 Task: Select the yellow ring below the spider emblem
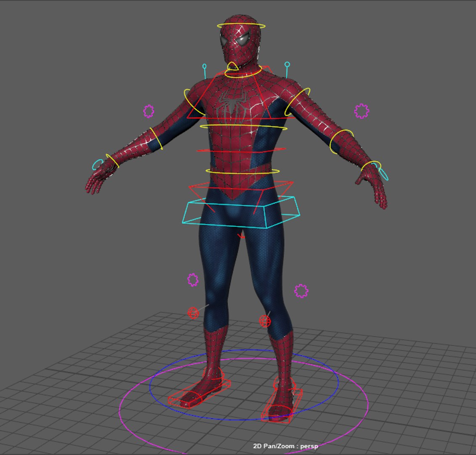(243, 127)
